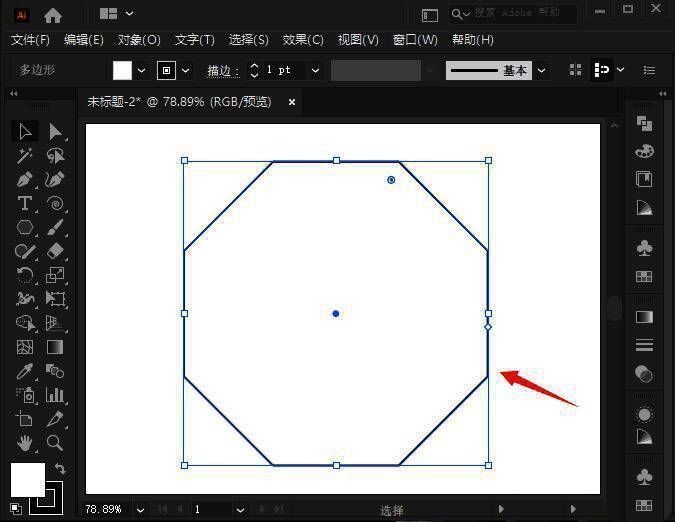Select the Perspective Grid tool
This screenshot has width=675, height=522.
click(x=55, y=323)
